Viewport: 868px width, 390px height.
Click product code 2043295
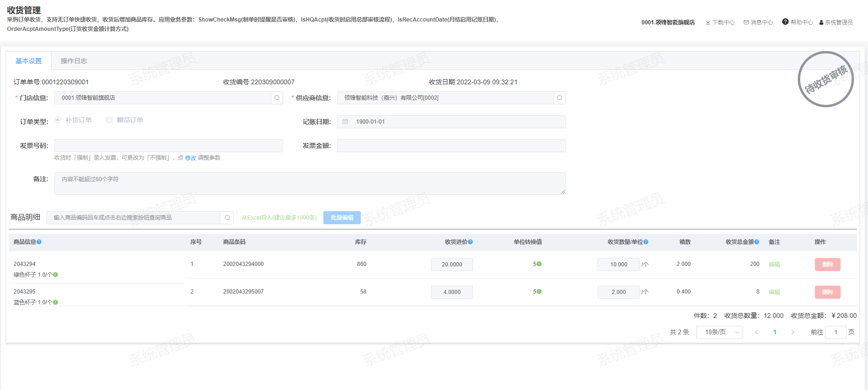24,292
